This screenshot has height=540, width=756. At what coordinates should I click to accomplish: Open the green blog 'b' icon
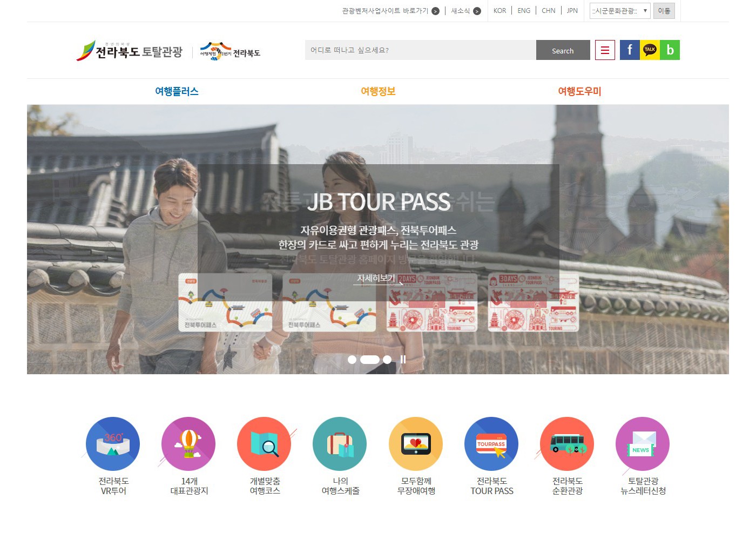pos(670,50)
